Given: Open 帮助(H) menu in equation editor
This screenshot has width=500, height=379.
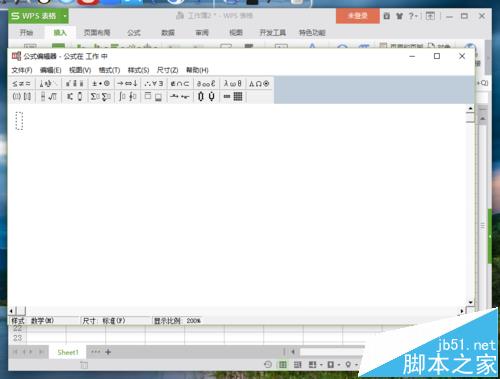Looking at the screenshot, I should (x=197, y=70).
